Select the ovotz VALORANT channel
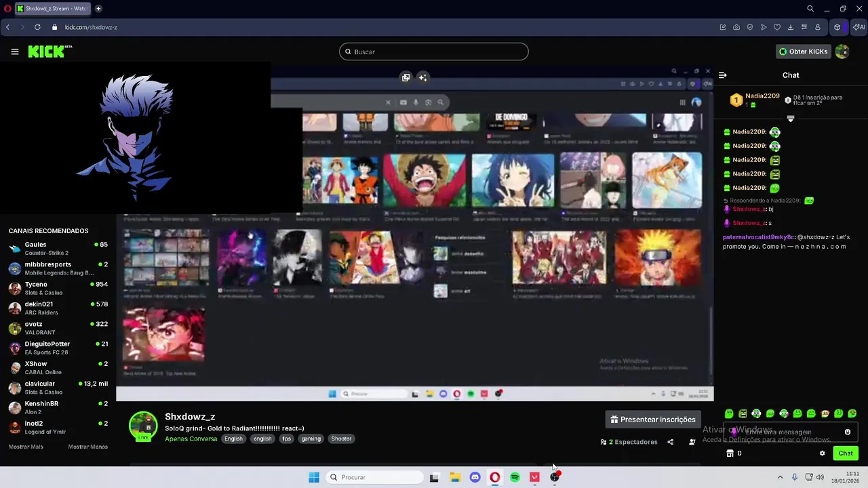 pos(58,328)
